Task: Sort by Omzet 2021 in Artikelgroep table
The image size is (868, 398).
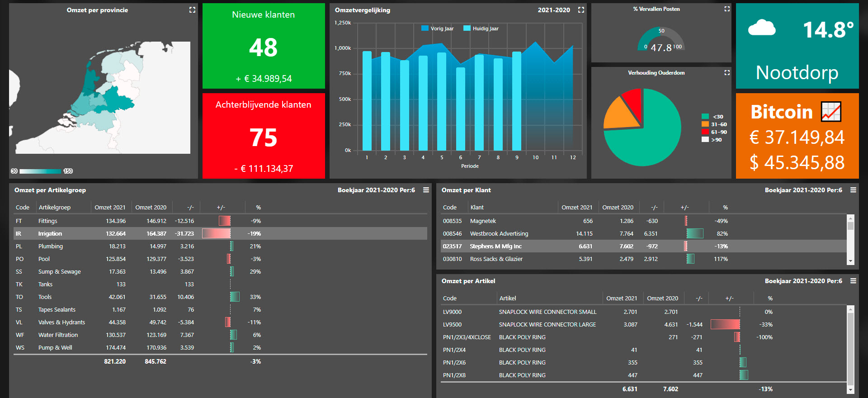Action: point(110,208)
